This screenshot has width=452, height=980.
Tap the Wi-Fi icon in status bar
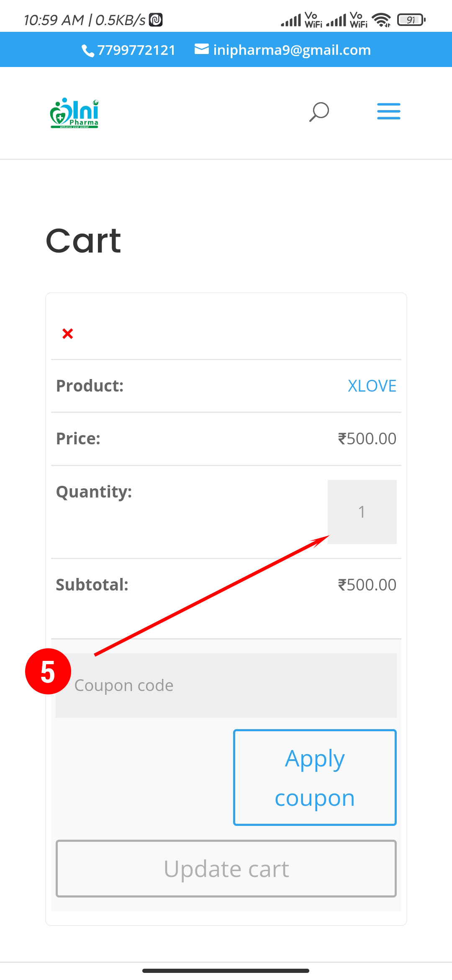coord(381,20)
